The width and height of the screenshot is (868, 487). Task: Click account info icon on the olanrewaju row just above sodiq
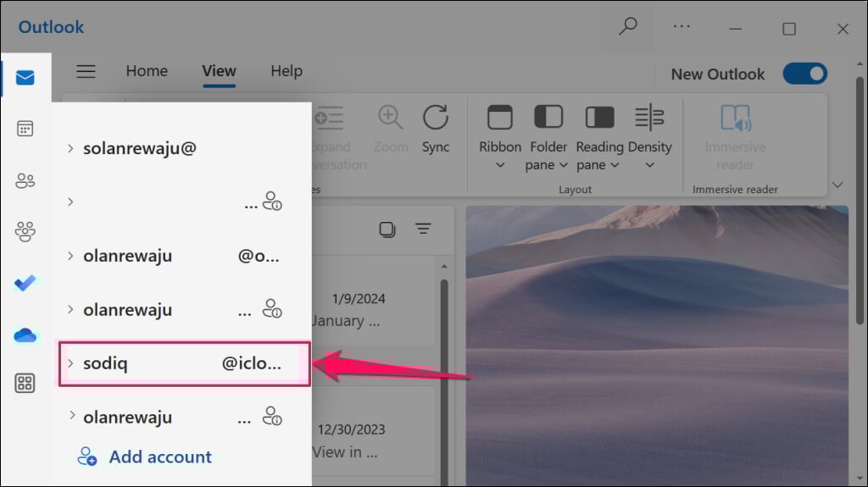click(x=272, y=308)
